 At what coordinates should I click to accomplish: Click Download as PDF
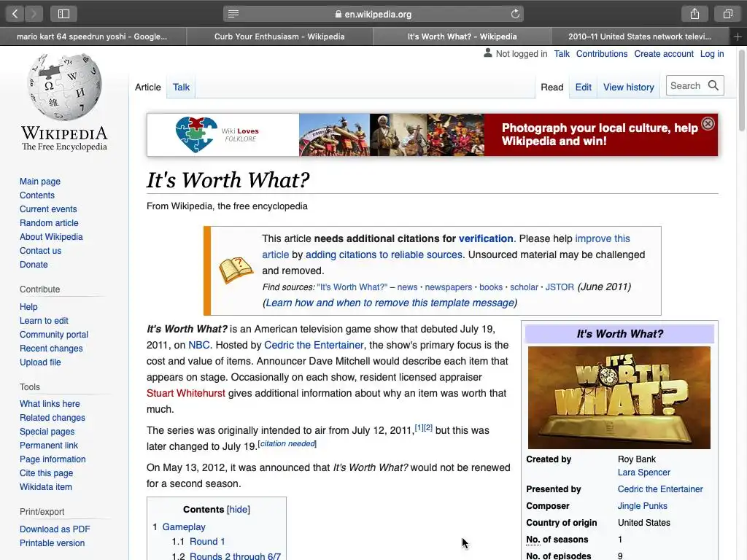pos(55,529)
